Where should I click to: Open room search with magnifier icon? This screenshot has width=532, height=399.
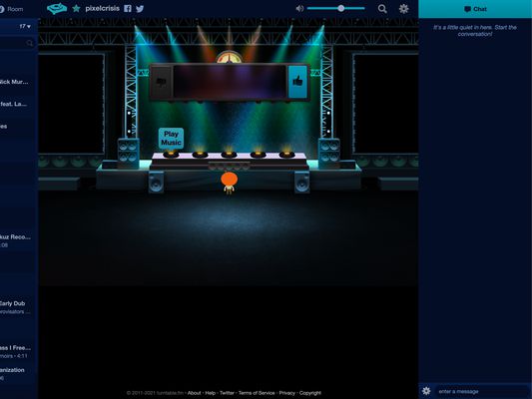click(382, 9)
